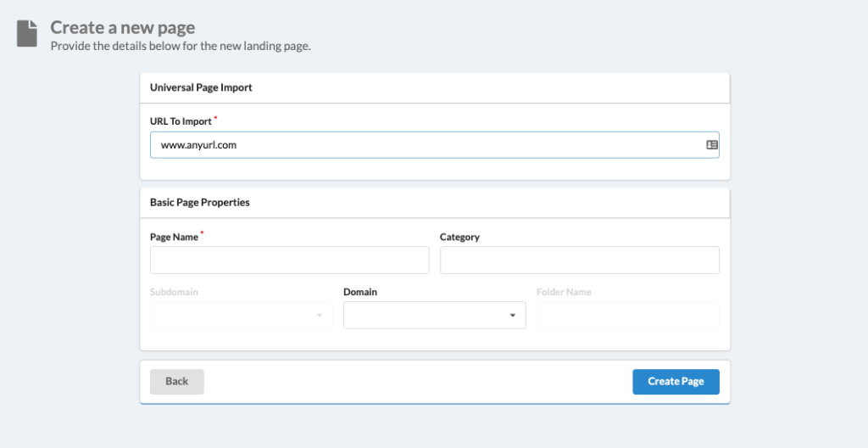This screenshot has width=868, height=448.
Task: Open the greyed-out Subdomain dropdown
Action: pos(242,315)
